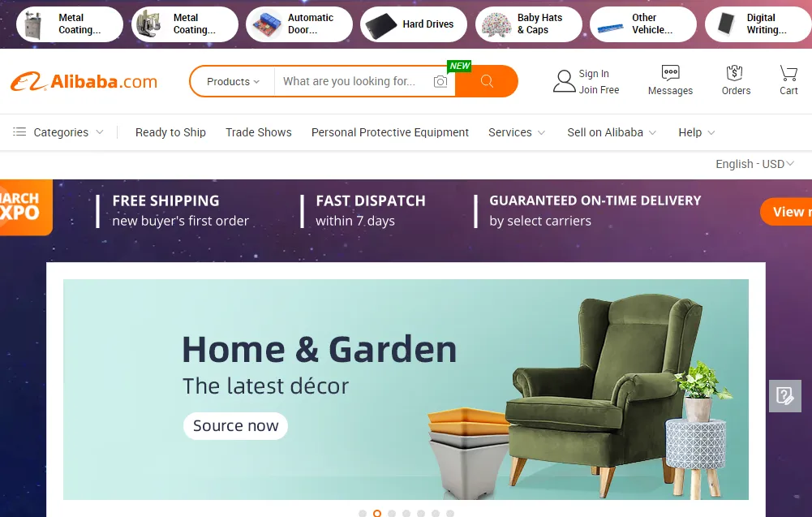Open the English - USD language selector
Screen dimensions: 812x517
[754, 164]
